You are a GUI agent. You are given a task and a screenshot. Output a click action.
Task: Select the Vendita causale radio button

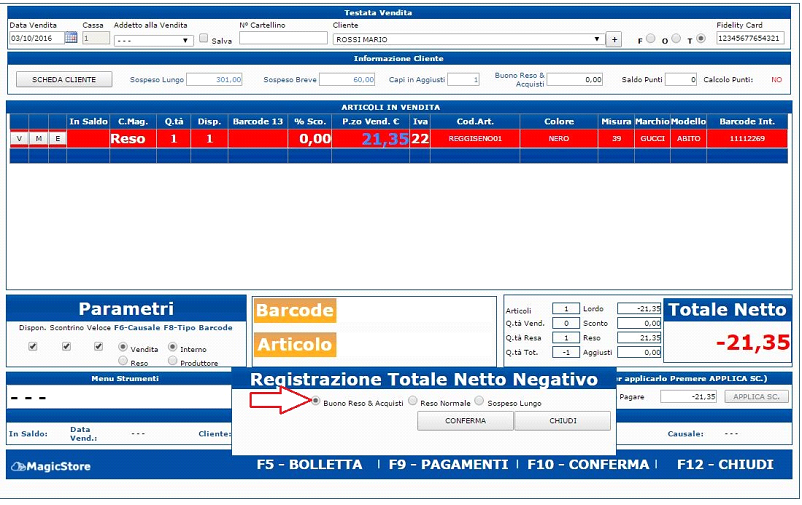123,347
